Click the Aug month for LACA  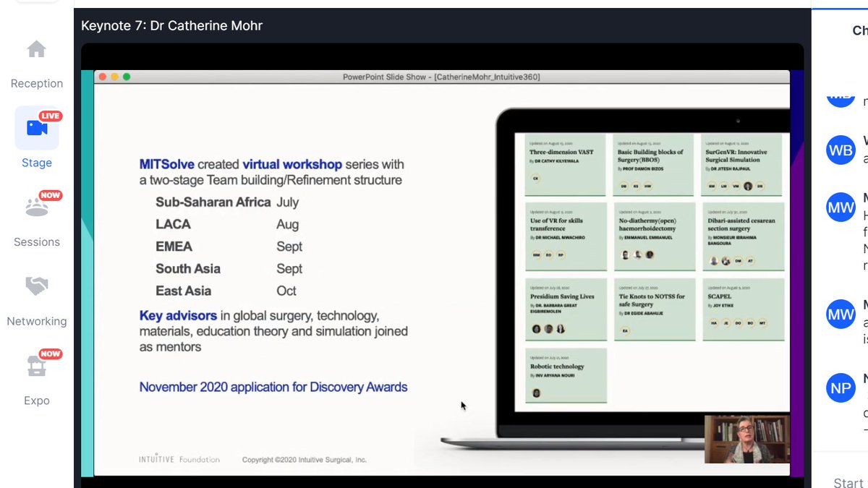click(287, 225)
